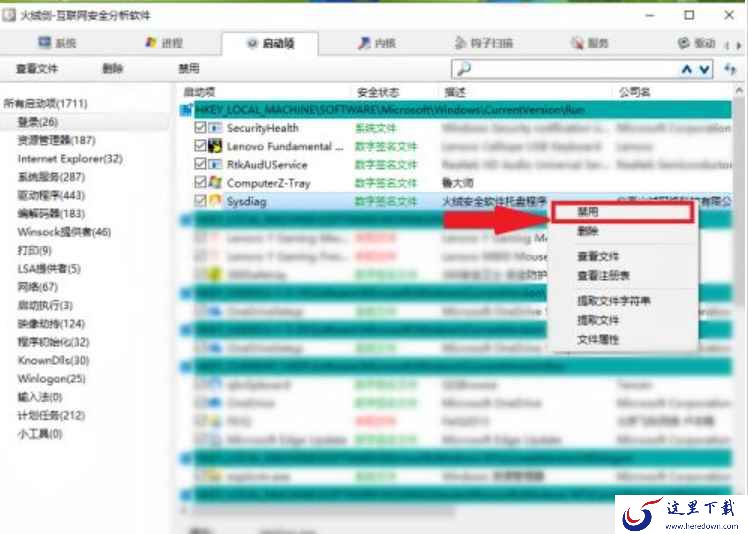Uncheck the RtkAudUService startup checkbox
The width and height of the screenshot is (748, 534).
coord(200,164)
